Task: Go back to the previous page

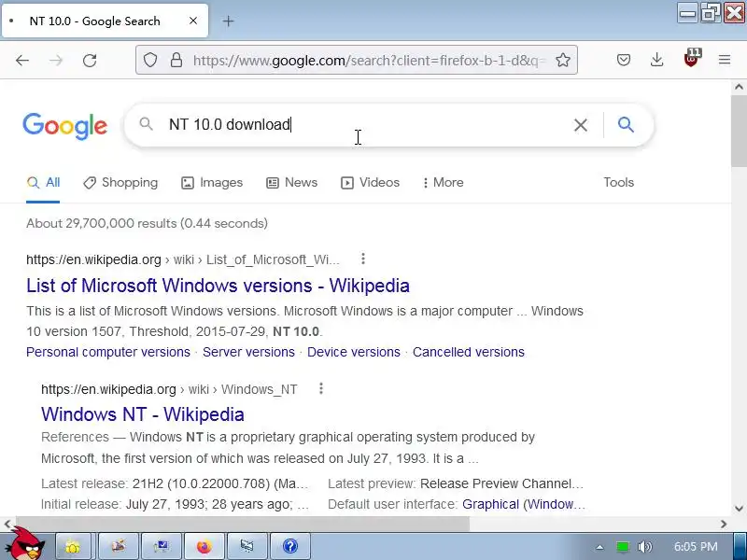Action: [22, 60]
